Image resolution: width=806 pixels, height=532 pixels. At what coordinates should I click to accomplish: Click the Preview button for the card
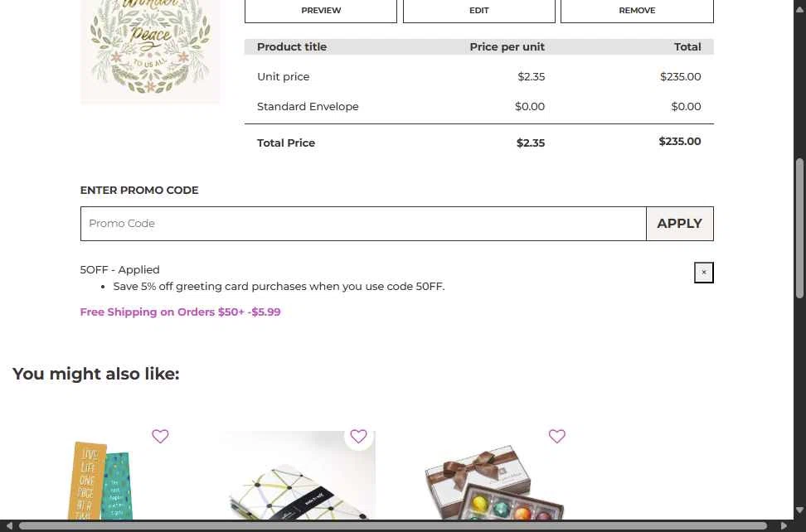[321, 11]
